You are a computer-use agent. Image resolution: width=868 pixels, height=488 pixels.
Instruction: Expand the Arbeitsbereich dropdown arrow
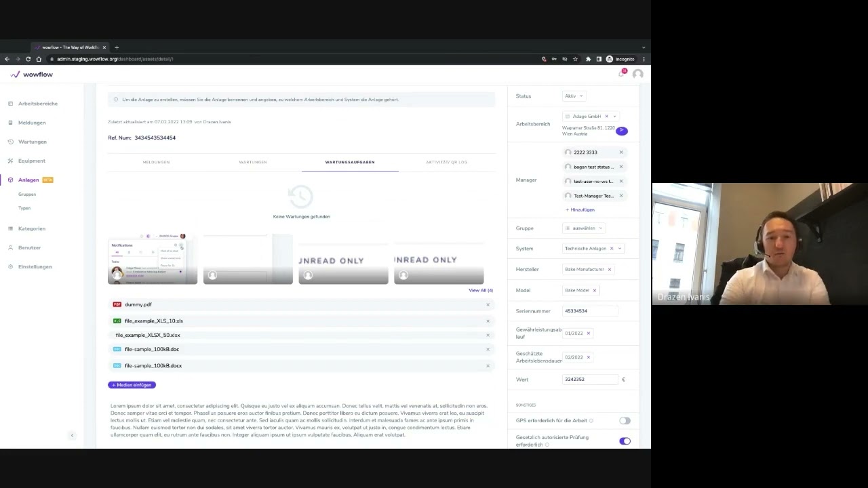point(614,117)
